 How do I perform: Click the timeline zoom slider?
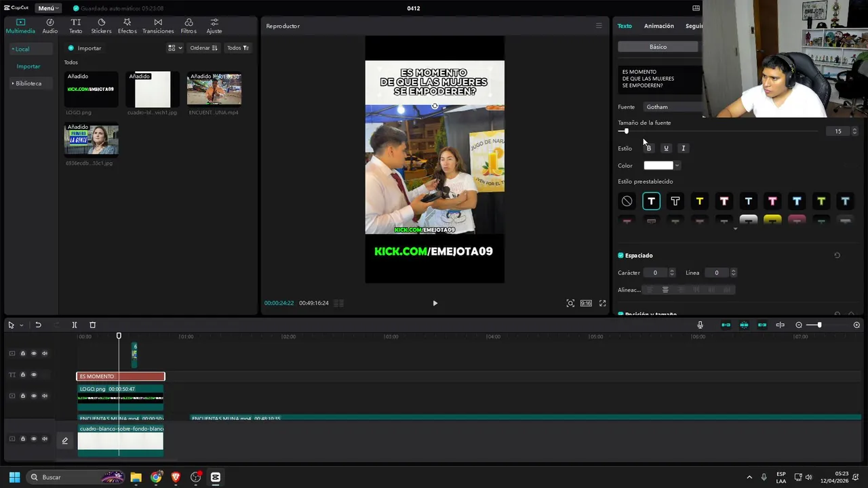pos(828,325)
